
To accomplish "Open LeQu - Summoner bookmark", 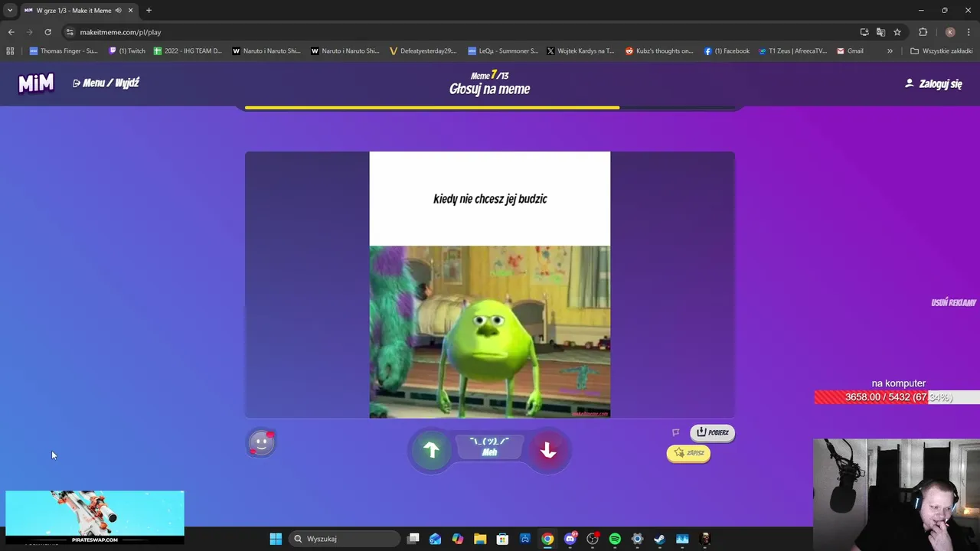I will [503, 51].
